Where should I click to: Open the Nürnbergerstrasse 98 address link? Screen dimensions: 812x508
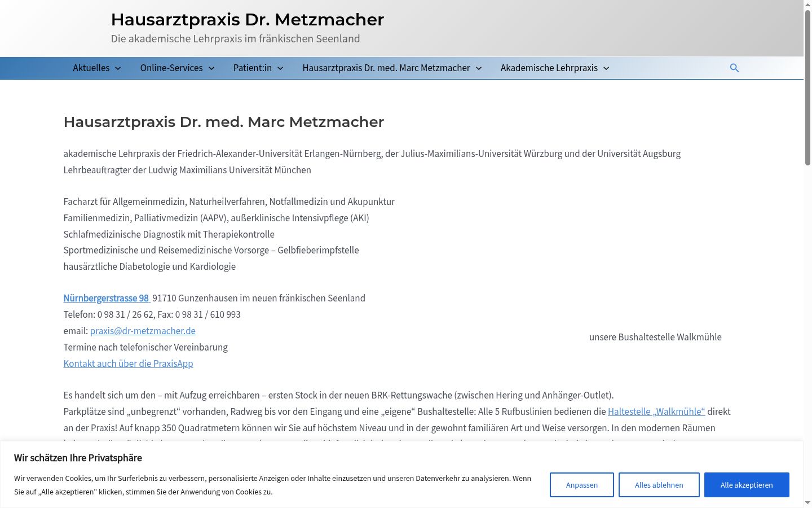click(x=107, y=298)
